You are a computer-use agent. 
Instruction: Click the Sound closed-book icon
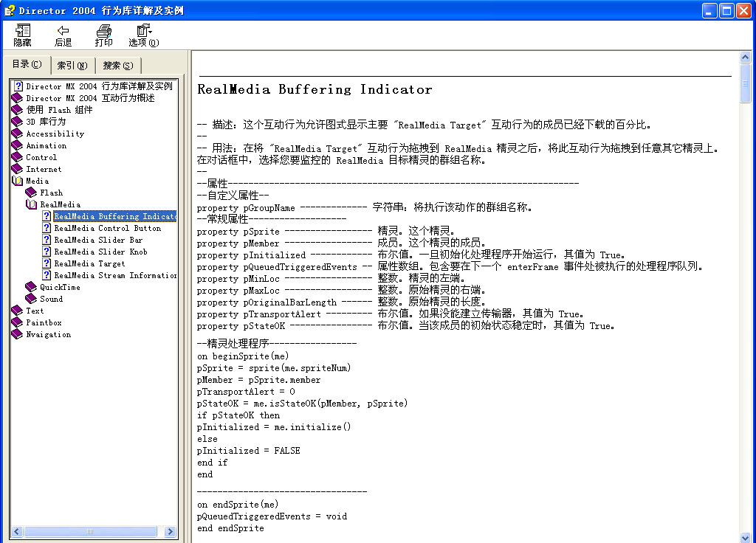31,299
